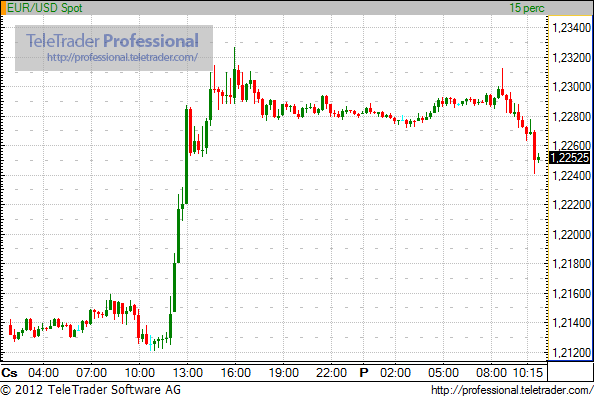Click the footer professional.teletrader.com URL
Viewport: 594px width, 399px height.
(x=512, y=390)
